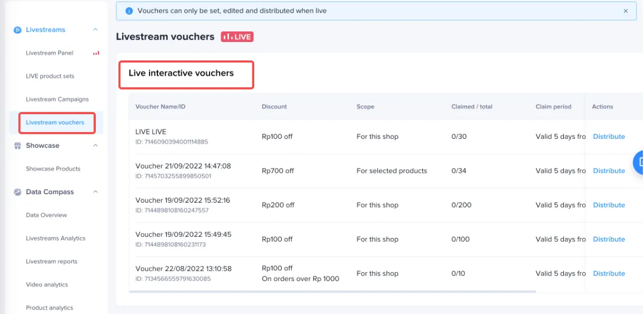
Task: Open Product analytics menu item
Action: click(x=49, y=308)
